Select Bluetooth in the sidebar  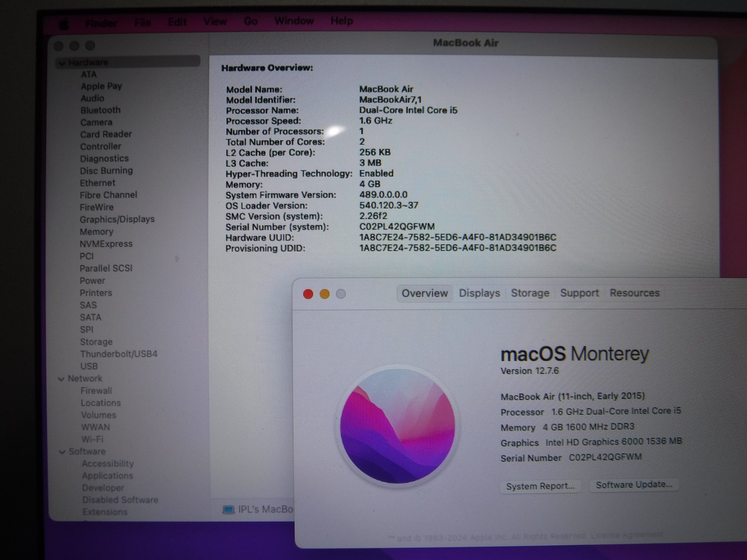pyautogui.click(x=100, y=111)
